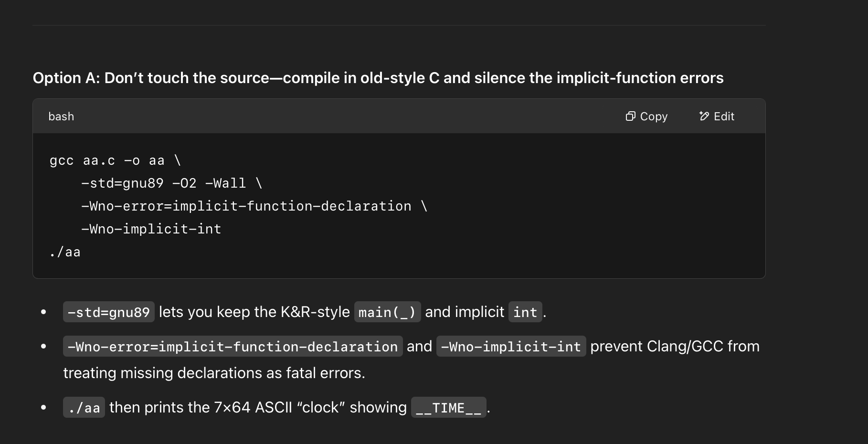Click the horizontal divider above the heading
The width and height of the screenshot is (868, 444).
399,25
